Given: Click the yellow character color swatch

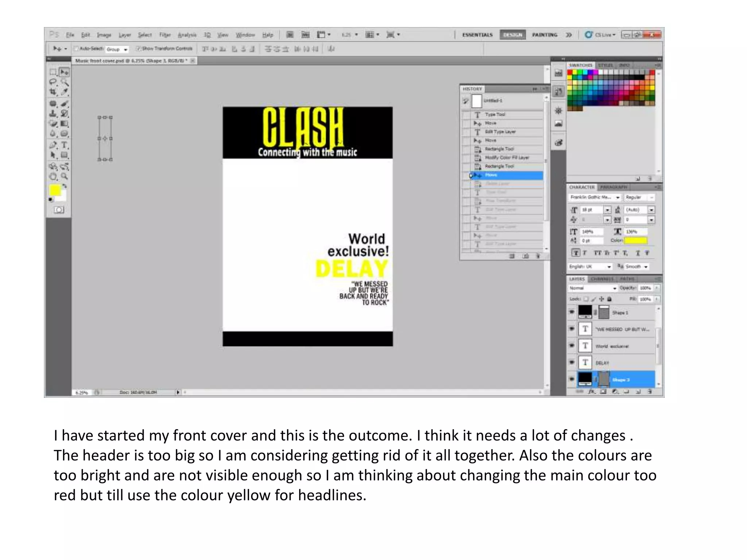Looking at the screenshot, I should (x=635, y=240).
